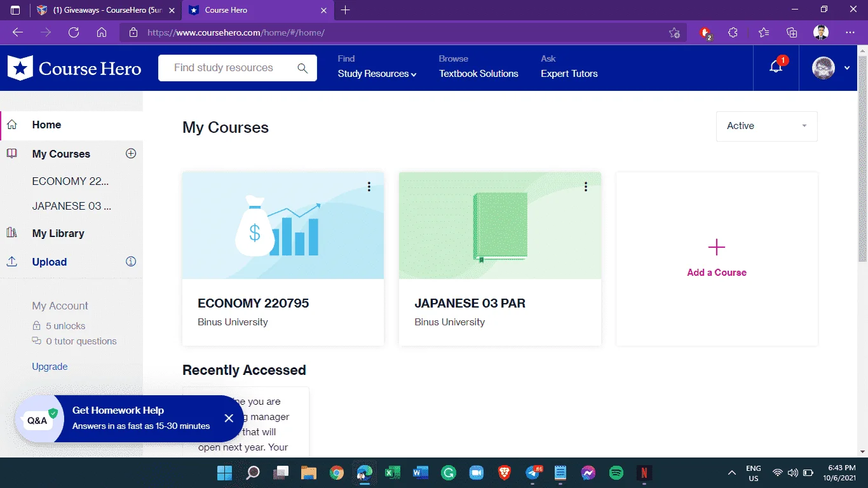This screenshot has width=868, height=488.
Task: Open a new browser tab
Action: [345, 10]
